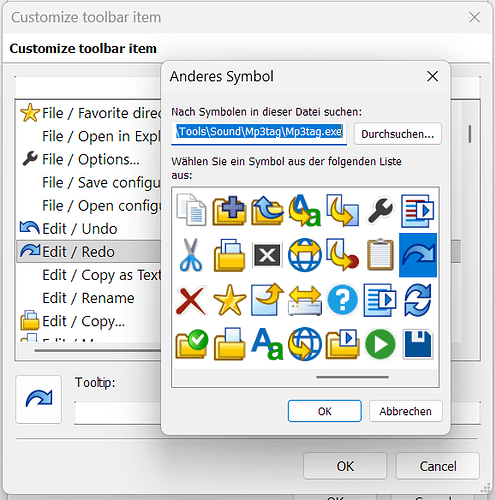
Task: Pick the highlighted redo arrow icon
Action: coord(418,255)
